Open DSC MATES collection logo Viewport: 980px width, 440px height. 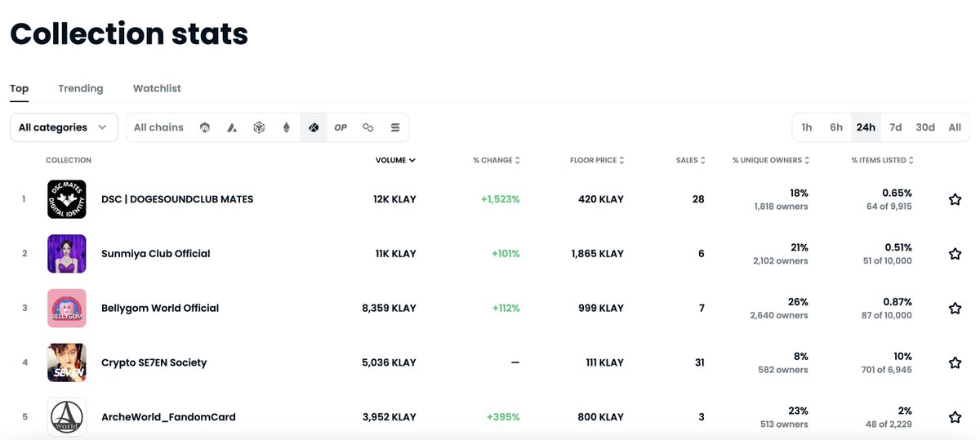tap(67, 199)
